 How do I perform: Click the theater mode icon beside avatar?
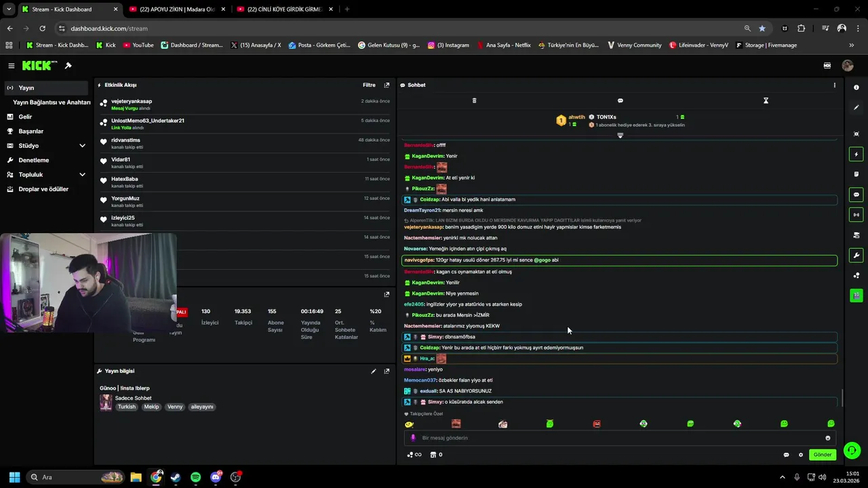point(827,66)
